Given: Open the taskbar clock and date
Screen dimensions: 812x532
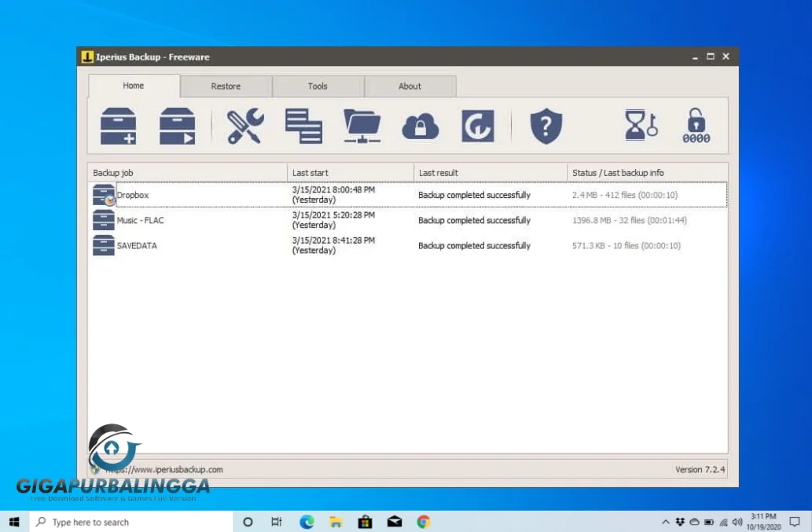Looking at the screenshot, I should (x=764, y=522).
